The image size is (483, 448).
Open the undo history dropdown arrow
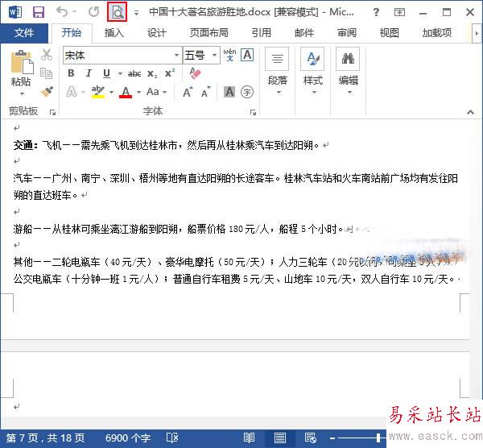(x=75, y=12)
